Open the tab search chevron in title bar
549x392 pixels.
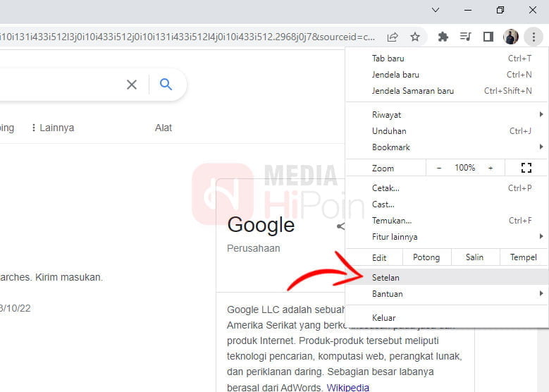436,10
